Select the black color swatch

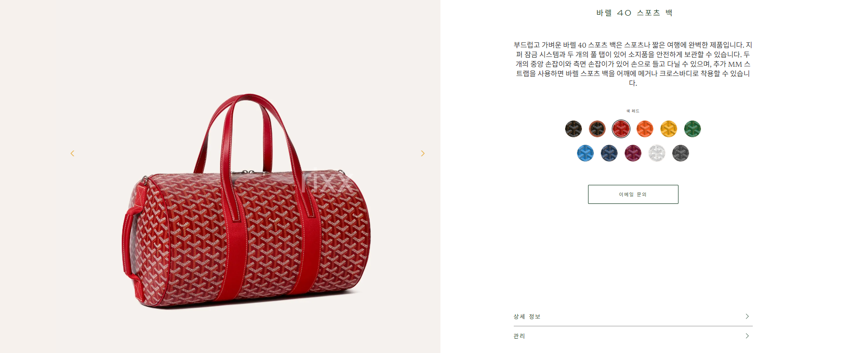[573, 129]
